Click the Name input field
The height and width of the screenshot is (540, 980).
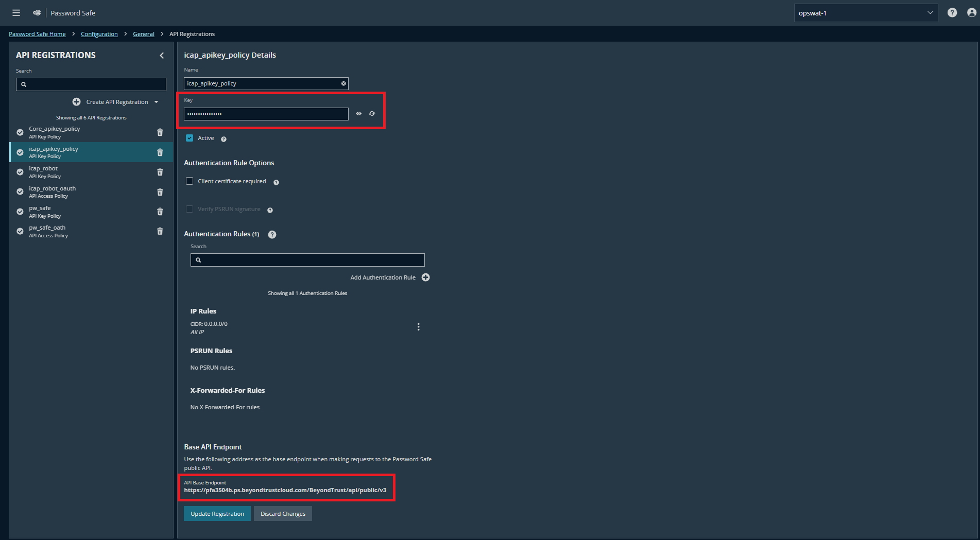[x=266, y=83]
